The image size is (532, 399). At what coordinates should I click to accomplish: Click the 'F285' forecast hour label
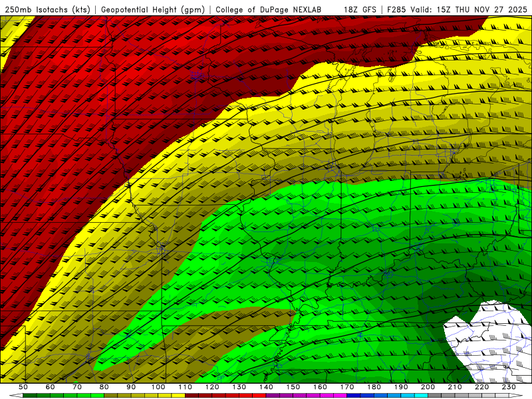(396, 10)
